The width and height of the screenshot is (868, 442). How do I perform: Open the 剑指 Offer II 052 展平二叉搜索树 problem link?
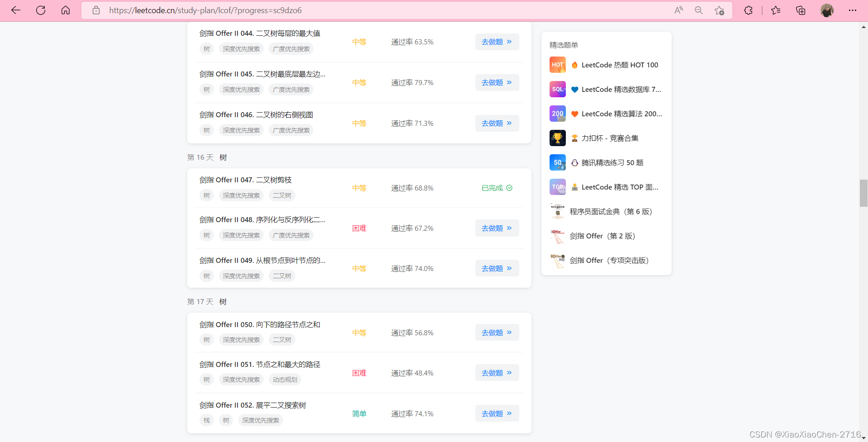tap(253, 405)
